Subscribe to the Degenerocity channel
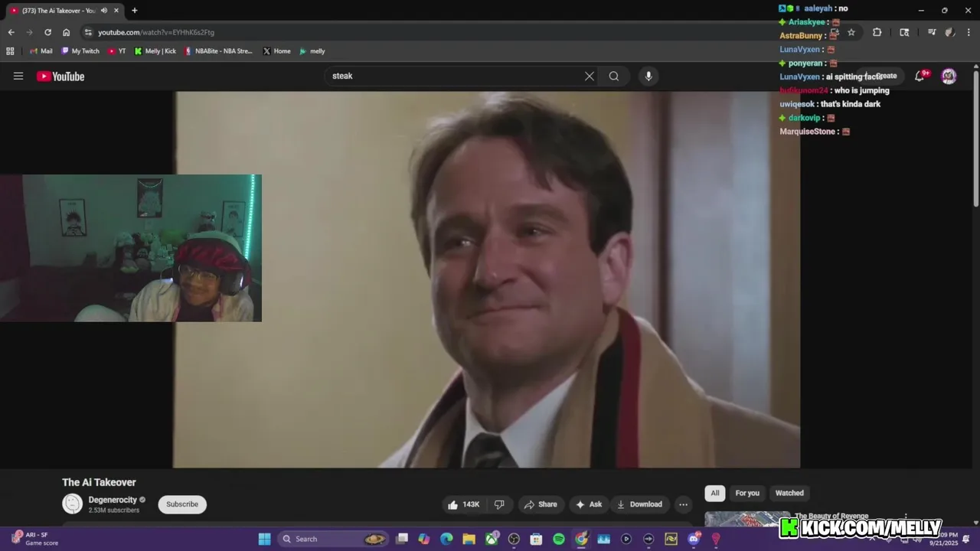The height and width of the screenshot is (551, 980). coord(182,504)
